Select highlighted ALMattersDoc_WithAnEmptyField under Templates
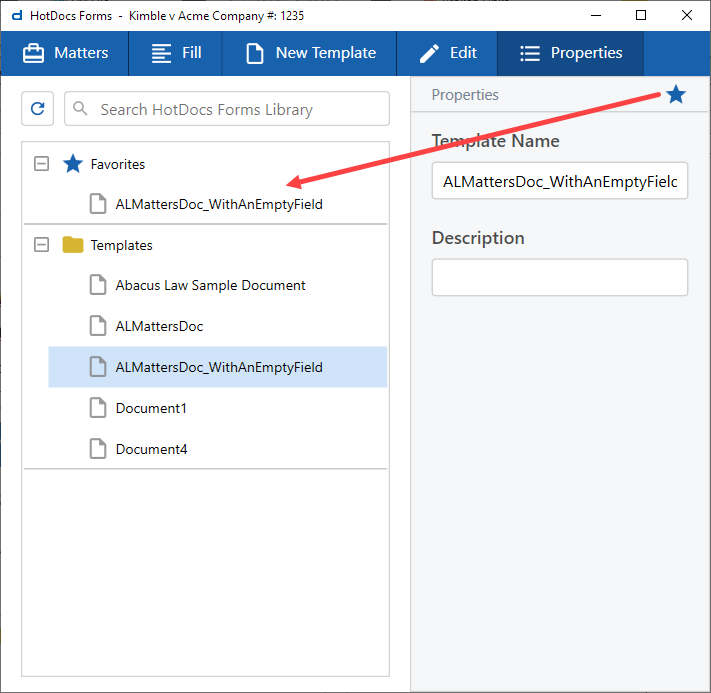The width and height of the screenshot is (711, 693). pos(218,367)
